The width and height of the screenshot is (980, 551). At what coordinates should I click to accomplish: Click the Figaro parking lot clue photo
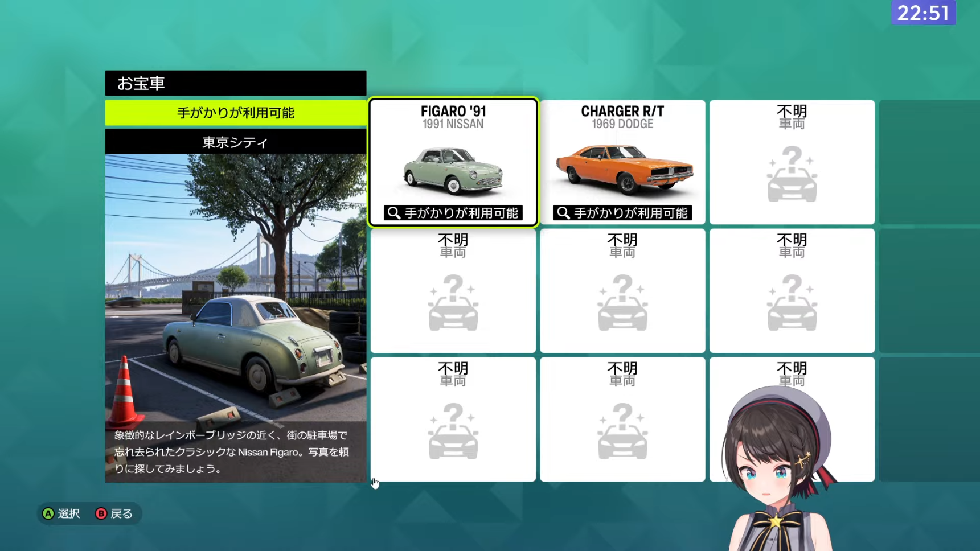pyautogui.click(x=236, y=288)
